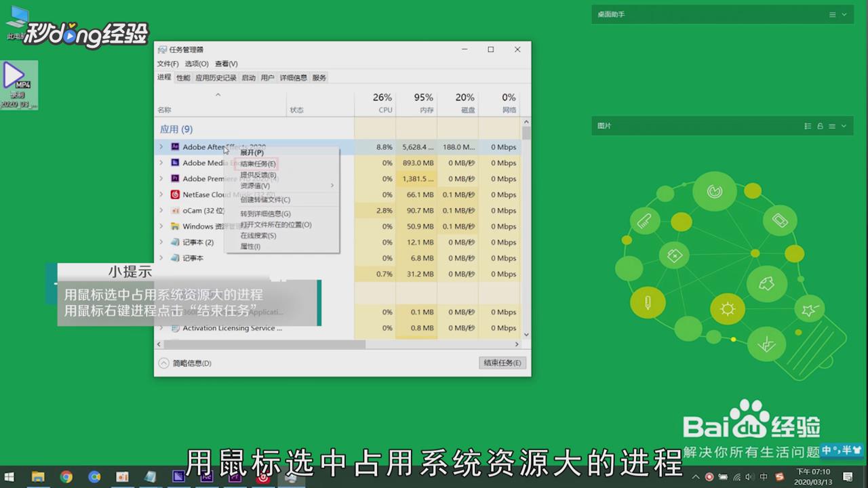Toggle 简略信息 fewer details view
This screenshot has height=488, width=868.
tap(185, 363)
